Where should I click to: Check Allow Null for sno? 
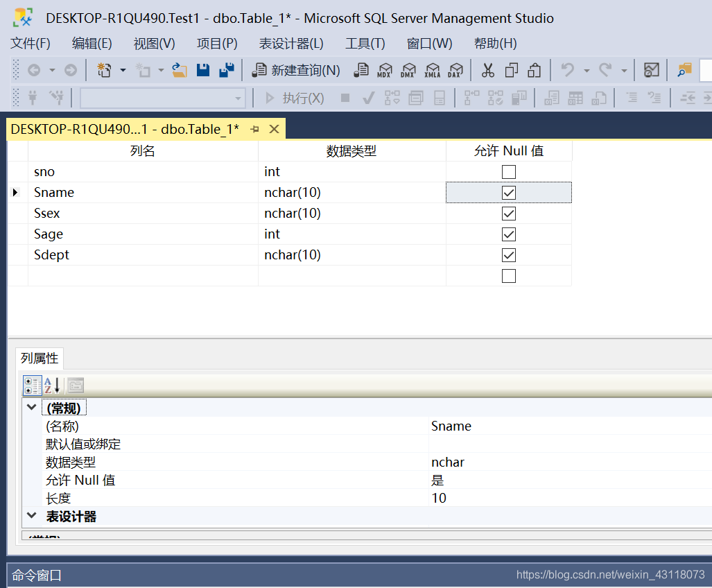[x=509, y=172]
